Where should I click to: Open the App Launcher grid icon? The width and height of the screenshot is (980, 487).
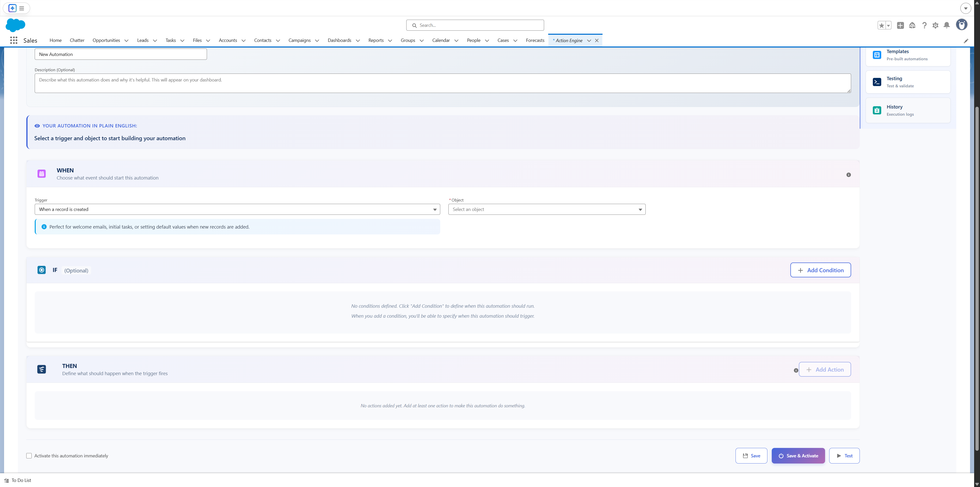coord(14,40)
